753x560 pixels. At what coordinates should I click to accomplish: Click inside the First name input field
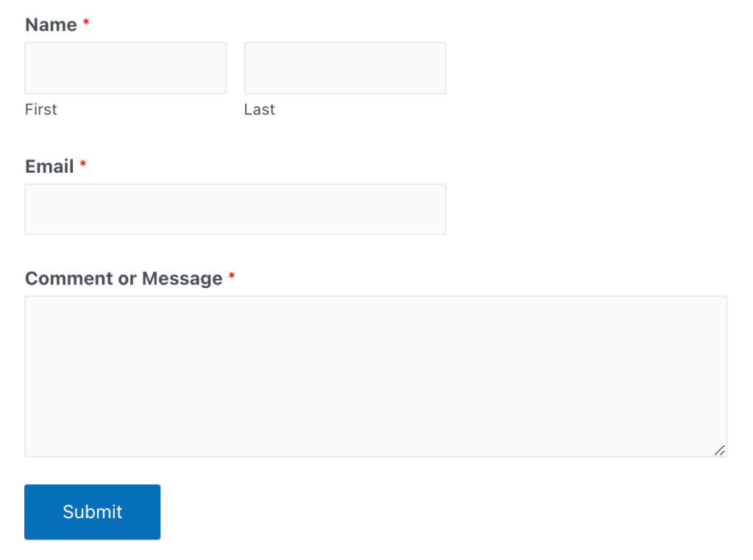click(125, 68)
